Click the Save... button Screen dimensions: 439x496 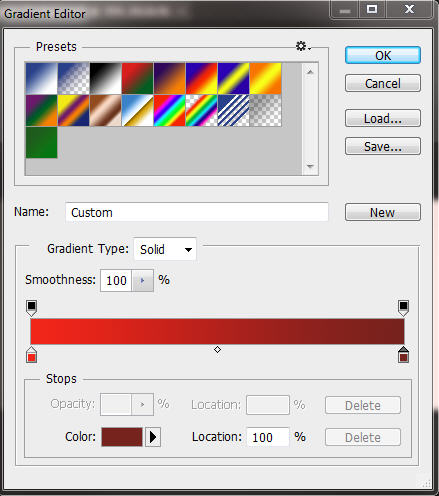[x=383, y=146]
